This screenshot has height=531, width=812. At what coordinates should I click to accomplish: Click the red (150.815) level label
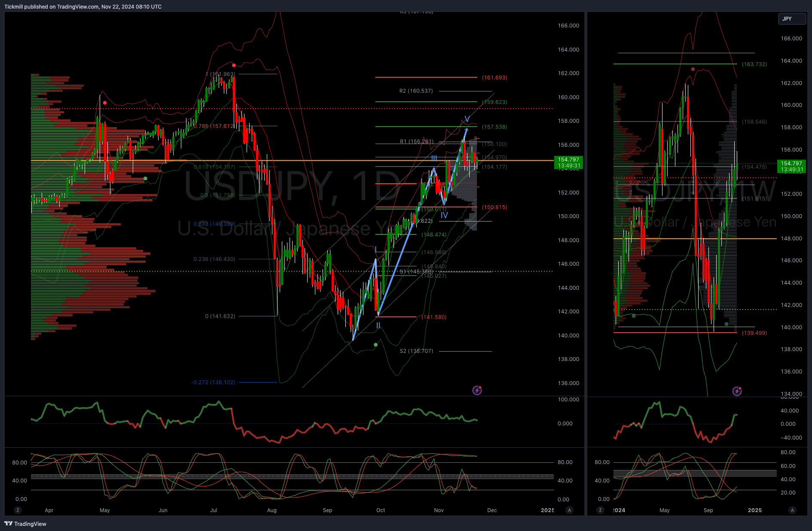pyautogui.click(x=495, y=207)
